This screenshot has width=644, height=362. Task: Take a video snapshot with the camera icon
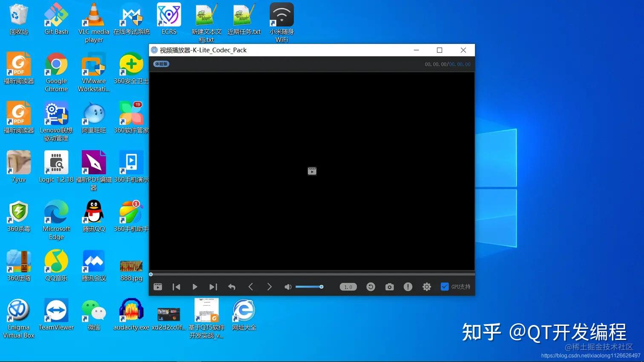389,286
